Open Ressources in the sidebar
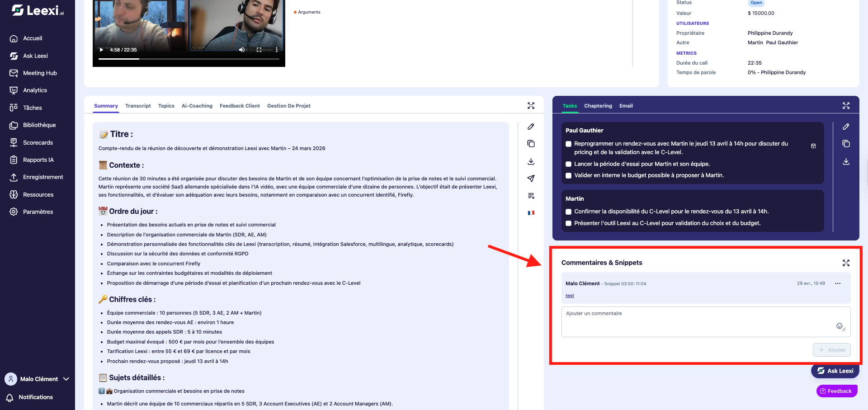Screen dimensions: 868x410 click(x=38, y=194)
